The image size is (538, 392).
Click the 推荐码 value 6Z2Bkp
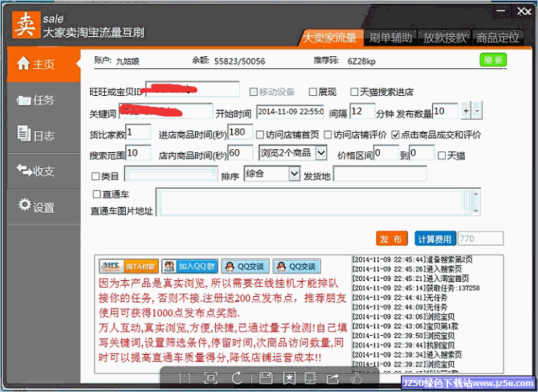[x=362, y=61]
